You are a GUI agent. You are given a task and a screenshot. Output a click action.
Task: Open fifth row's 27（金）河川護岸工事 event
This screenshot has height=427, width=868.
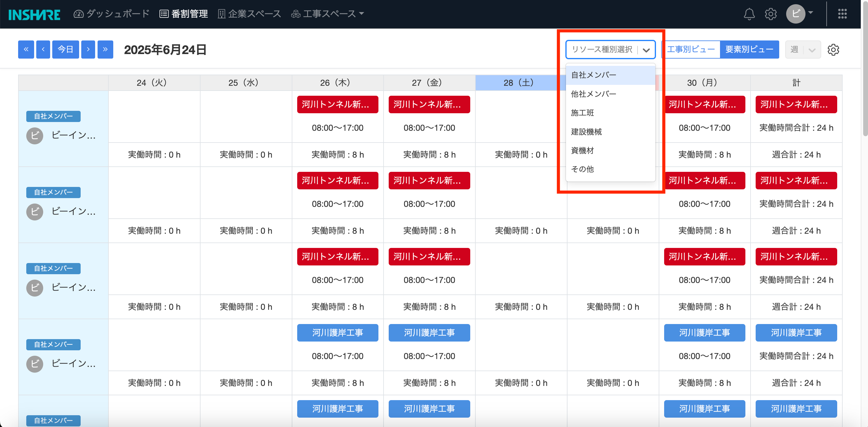point(429,409)
